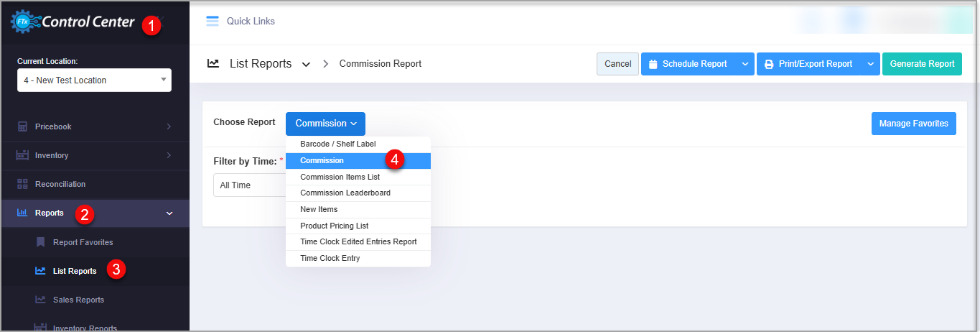This screenshot has height=332, width=980.
Task: Select Barcode / Shelf Label option
Action: [x=337, y=144]
